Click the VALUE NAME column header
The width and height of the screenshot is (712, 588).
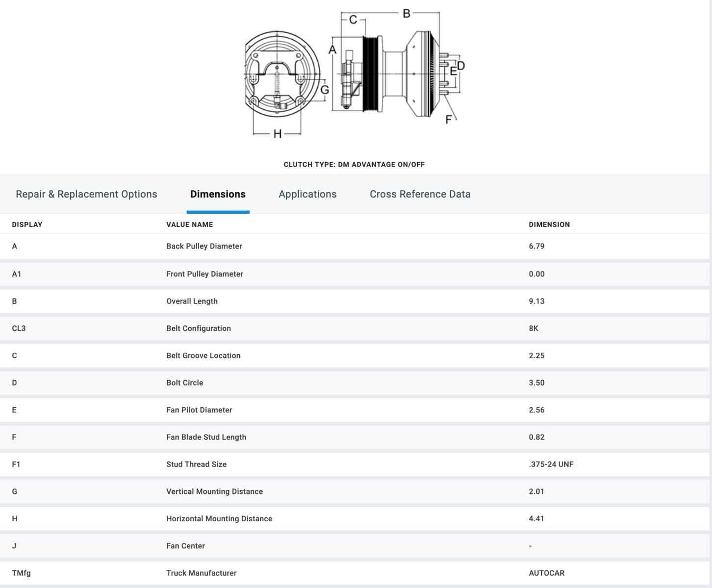tap(189, 224)
